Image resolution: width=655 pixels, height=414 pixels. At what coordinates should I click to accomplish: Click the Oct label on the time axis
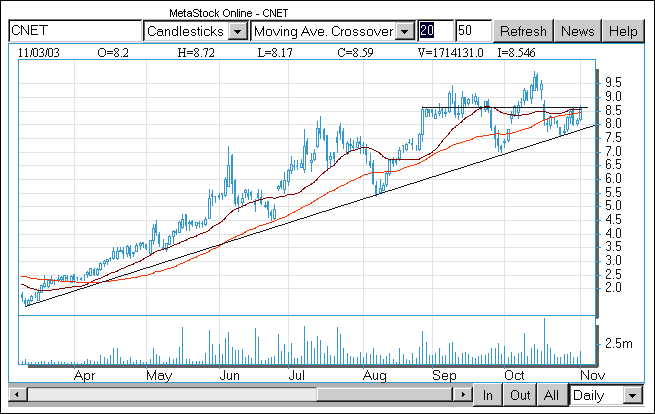tap(514, 375)
